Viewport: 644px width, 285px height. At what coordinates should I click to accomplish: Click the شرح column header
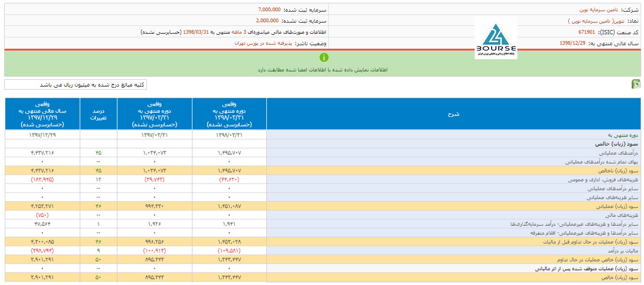(454, 114)
